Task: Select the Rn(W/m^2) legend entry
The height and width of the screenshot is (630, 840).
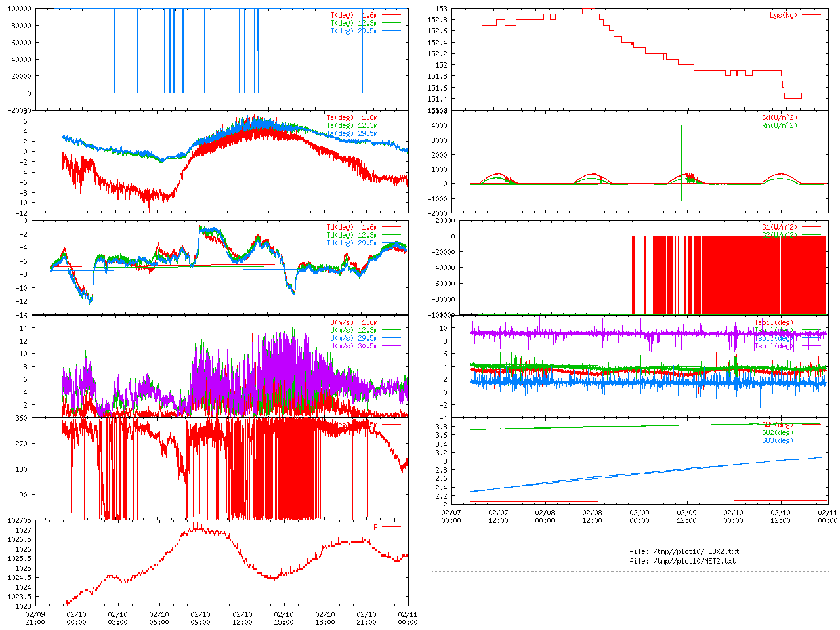Action: 779,125
